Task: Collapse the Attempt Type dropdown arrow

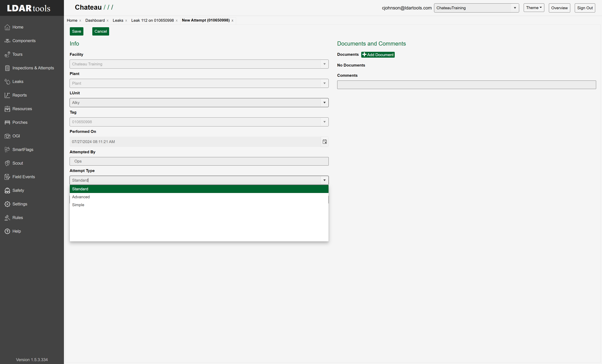Action: [325, 180]
